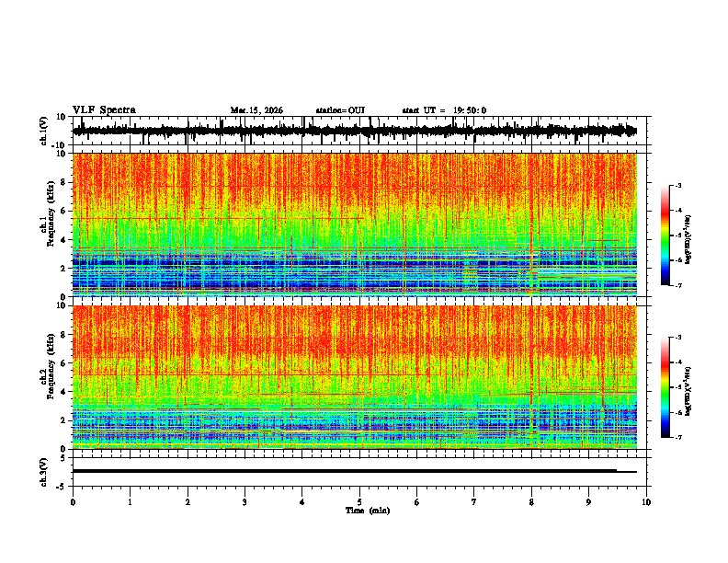Click the ch.2 "Frequency (kHz)" axis label

(51, 366)
